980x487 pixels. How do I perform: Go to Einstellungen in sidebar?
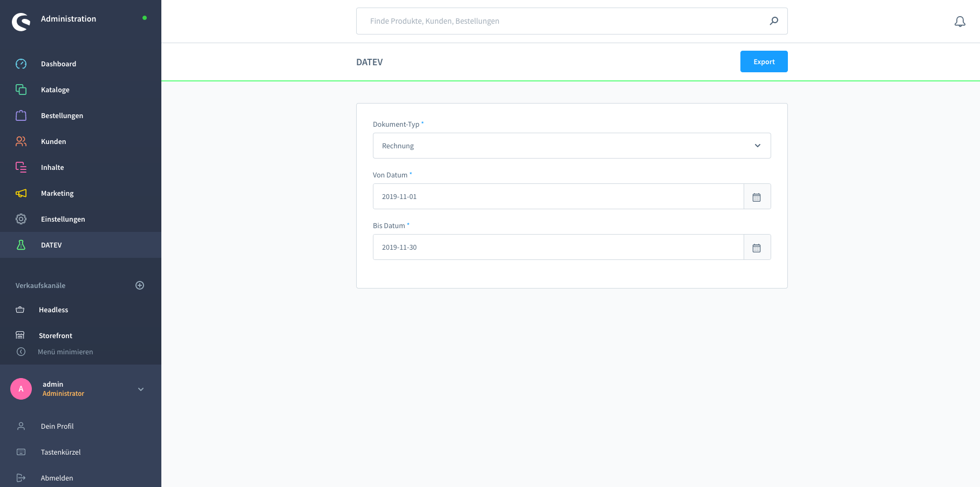click(x=63, y=219)
